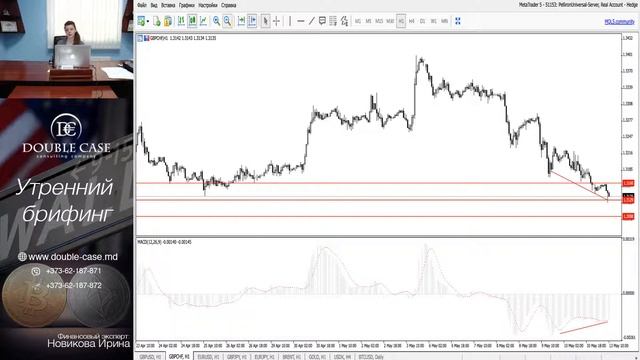This screenshot has width=640, height=360.
Task: Open the Справка menu
Action: tap(229, 5)
